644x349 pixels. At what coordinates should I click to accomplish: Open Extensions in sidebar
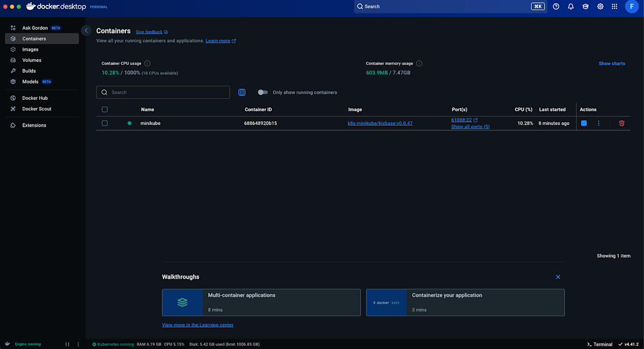tap(42, 125)
